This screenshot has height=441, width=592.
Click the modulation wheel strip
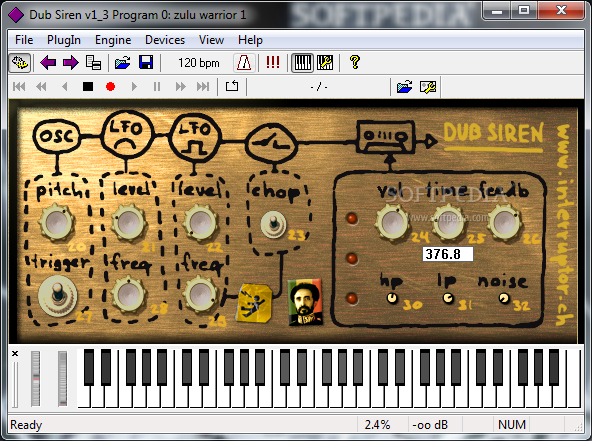[x=63, y=379]
